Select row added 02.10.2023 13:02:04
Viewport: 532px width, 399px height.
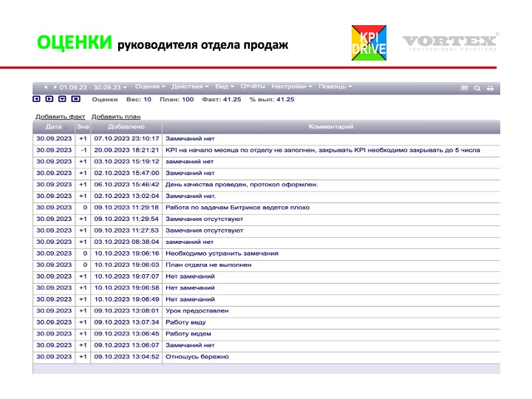tap(266, 196)
